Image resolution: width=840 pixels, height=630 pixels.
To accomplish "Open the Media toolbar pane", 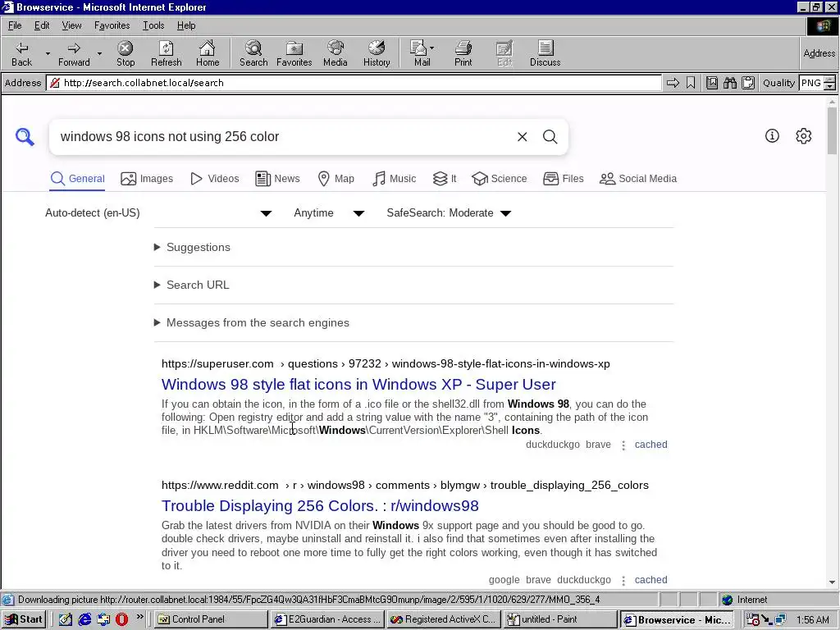I will click(336, 53).
